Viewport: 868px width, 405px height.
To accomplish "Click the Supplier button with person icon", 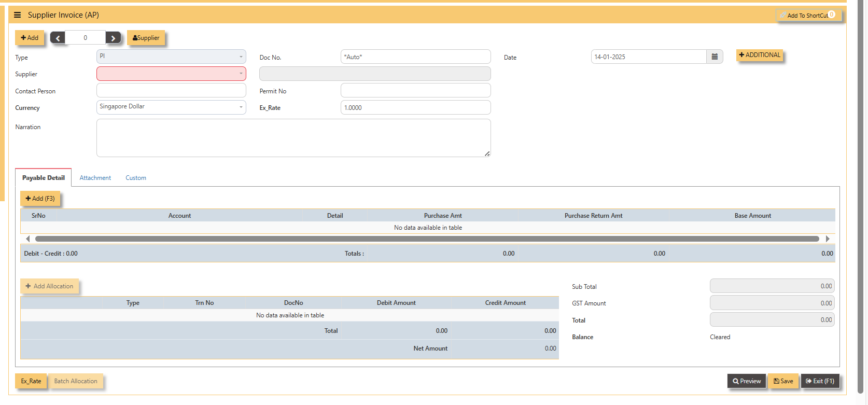I will pyautogui.click(x=146, y=38).
